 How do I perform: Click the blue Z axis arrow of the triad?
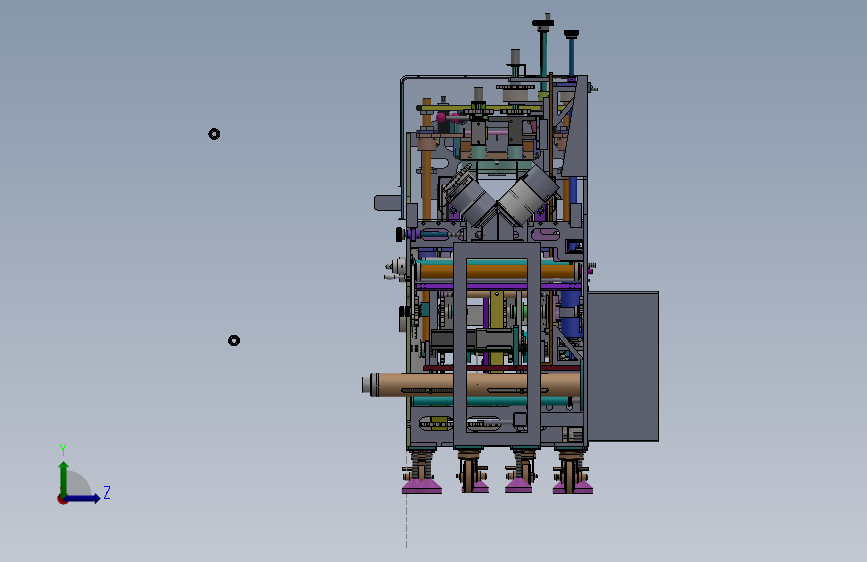[83, 498]
